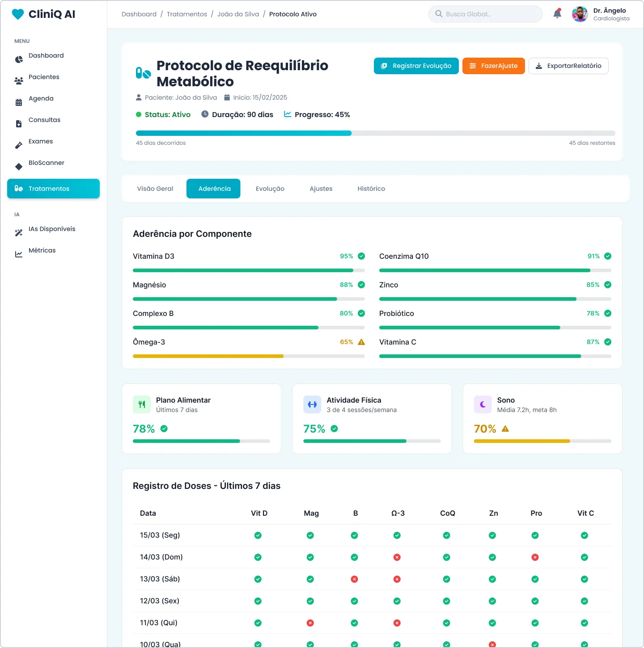Toggle missed B dose on 13/03
Screen dimensions: 644x648
click(x=354, y=579)
